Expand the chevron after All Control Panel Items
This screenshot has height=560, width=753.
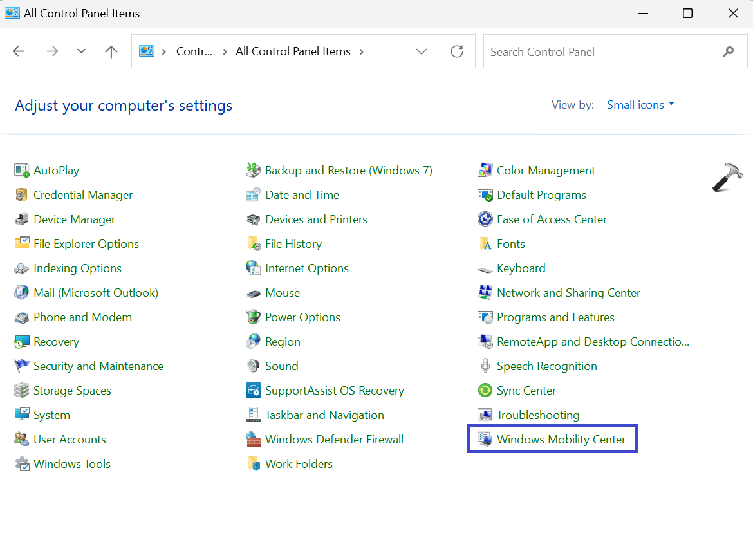point(361,51)
